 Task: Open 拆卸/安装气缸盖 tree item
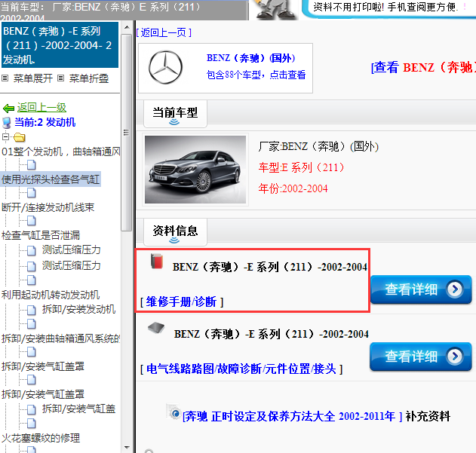[x=78, y=409]
